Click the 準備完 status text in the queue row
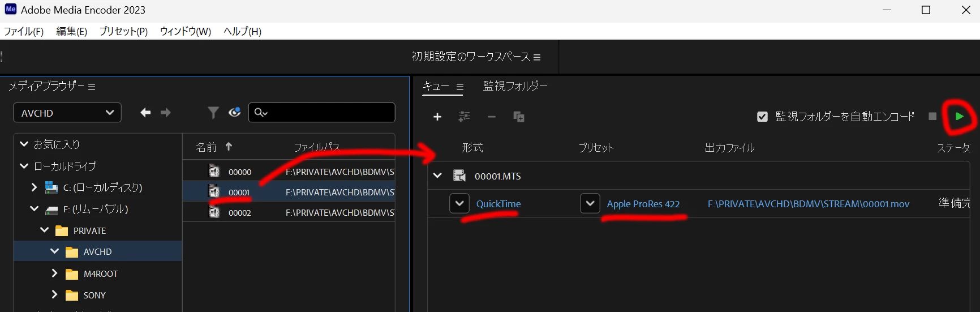The height and width of the screenshot is (312, 980). click(x=954, y=203)
